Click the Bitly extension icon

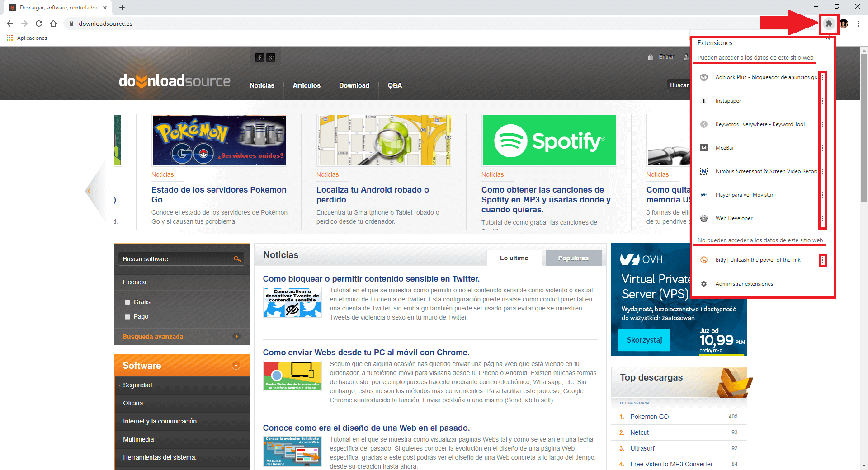[x=704, y=260]
